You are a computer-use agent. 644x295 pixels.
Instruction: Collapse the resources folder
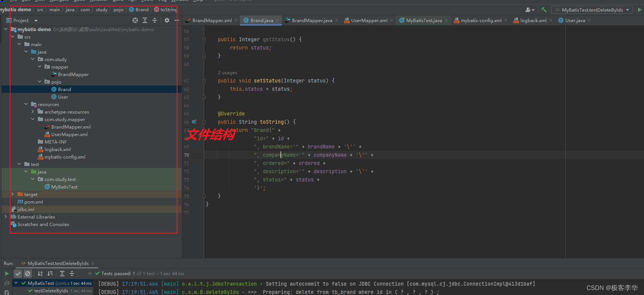26,104
